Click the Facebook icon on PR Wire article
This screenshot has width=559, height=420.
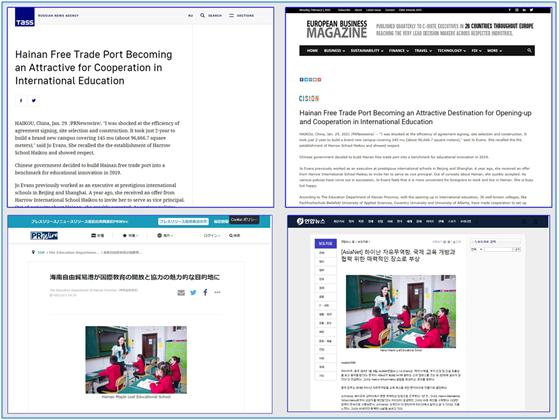click(x=205, y=292)
